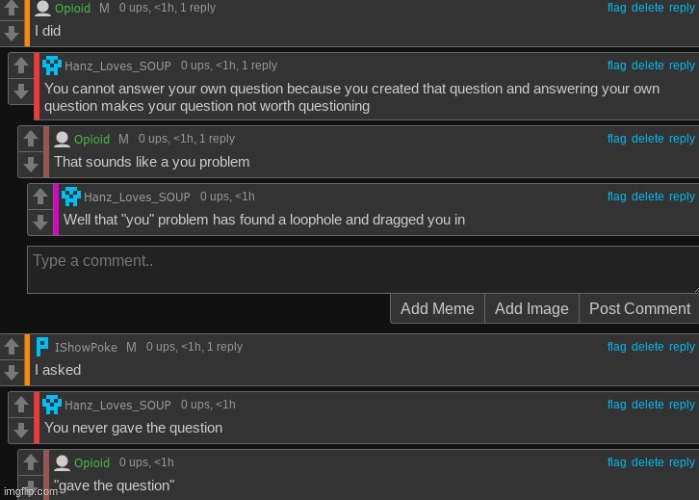
Task: Downvote the "You never gave the question" comment
Action: coord(21,429)
